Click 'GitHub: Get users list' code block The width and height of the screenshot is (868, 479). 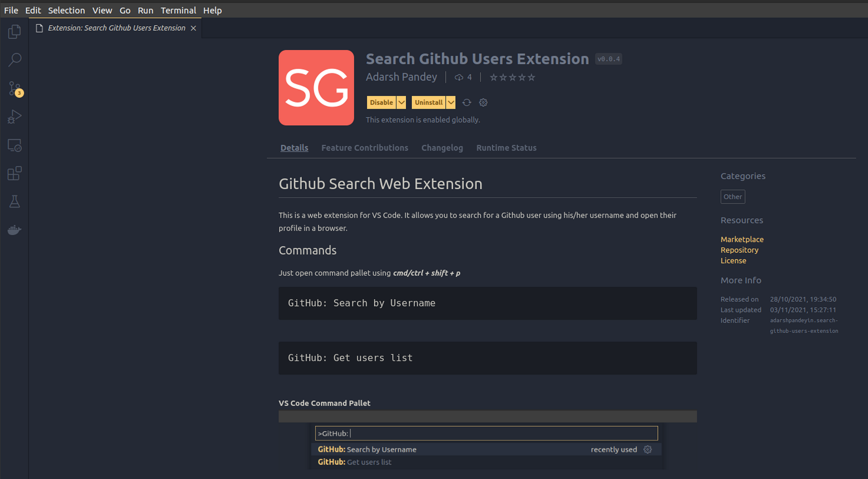click(x=487, y=358)
